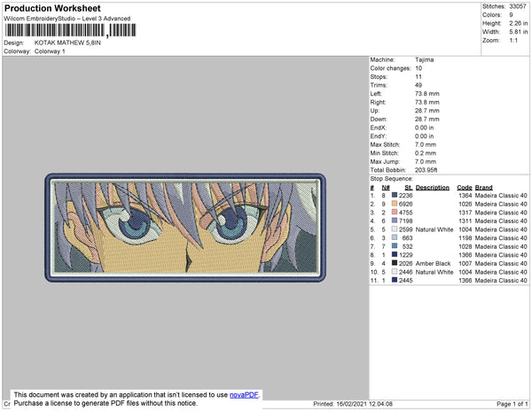Image resolution: width=532 pixels, height=411 pixels.
Task: Click thread code 1317 in row 3
Action: click(465, 213)
